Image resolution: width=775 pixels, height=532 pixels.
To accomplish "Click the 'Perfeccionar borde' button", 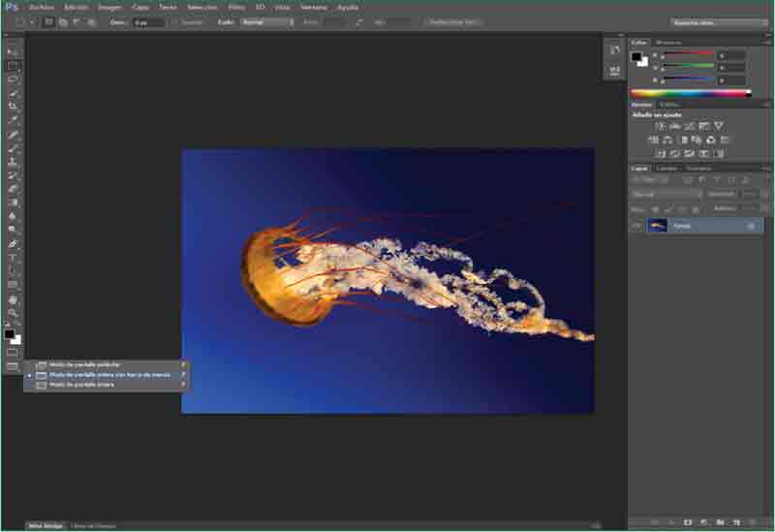I will click(452, 21).
